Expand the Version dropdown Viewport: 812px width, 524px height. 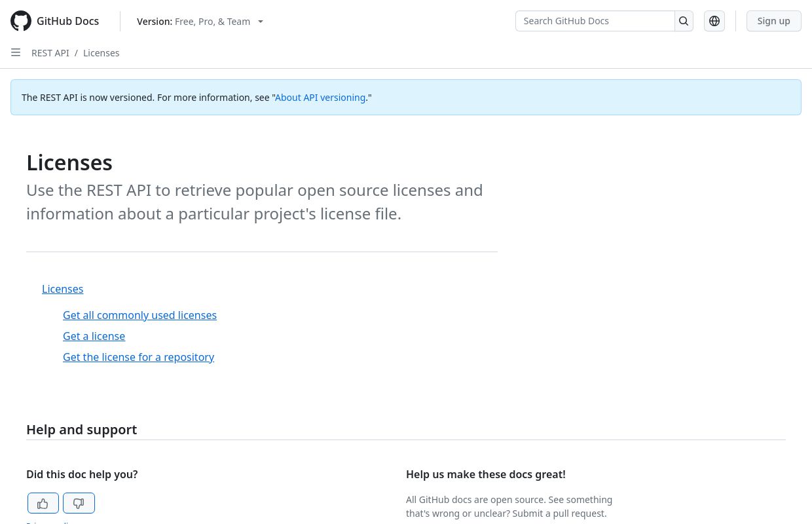pos(200,21)
